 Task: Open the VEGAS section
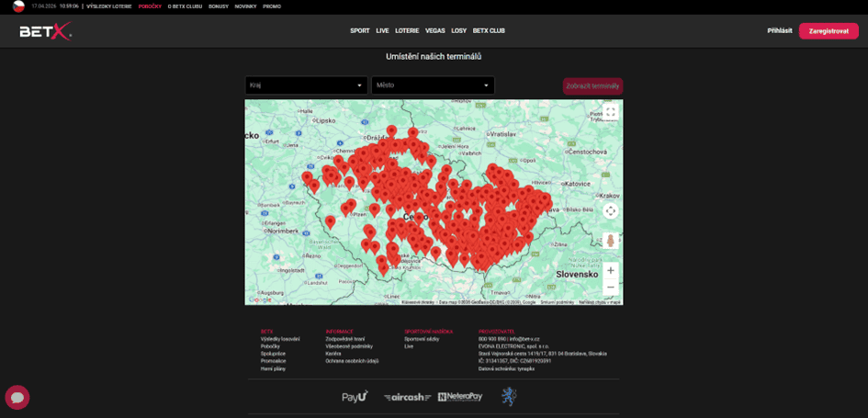435,31
